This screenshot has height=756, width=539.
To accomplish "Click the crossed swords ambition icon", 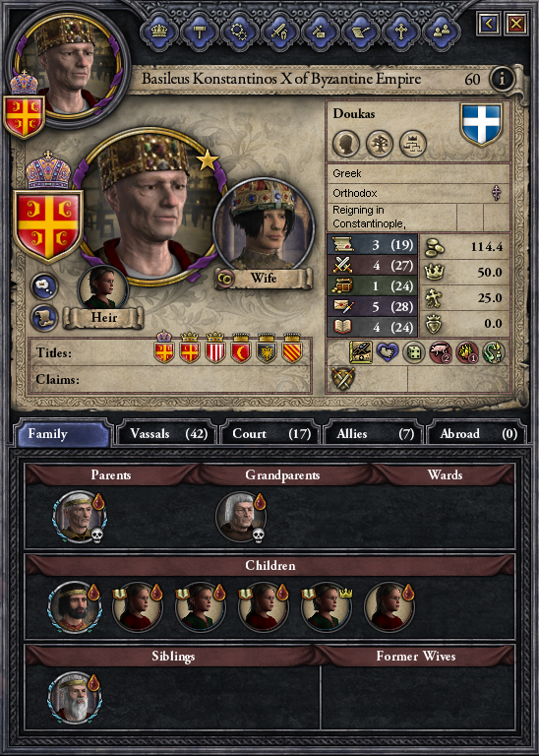I will 343,378.
